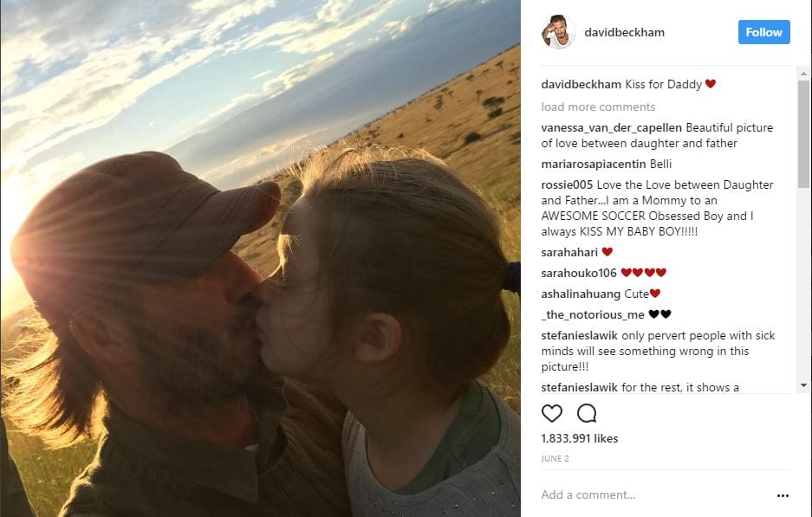The image size is (812, 517).
Task: Click the scrollbar up arrow
Action: pyautogui.click(x=803, y=74)
